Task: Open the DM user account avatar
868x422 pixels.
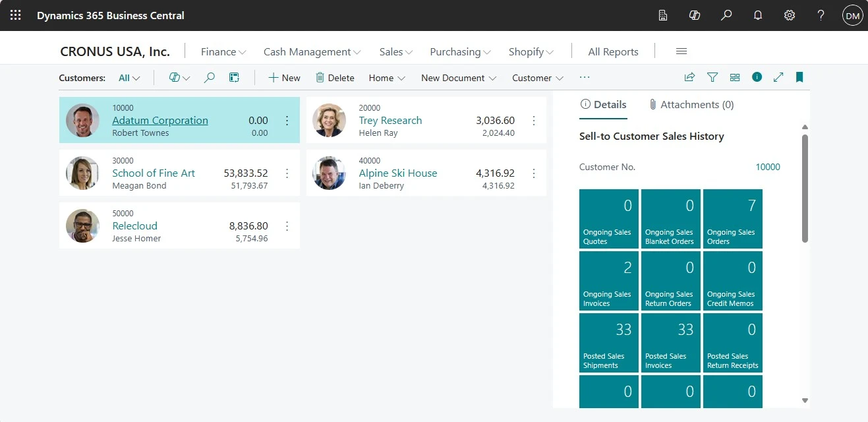Action: pyautogui.click(x=853, y=15)
